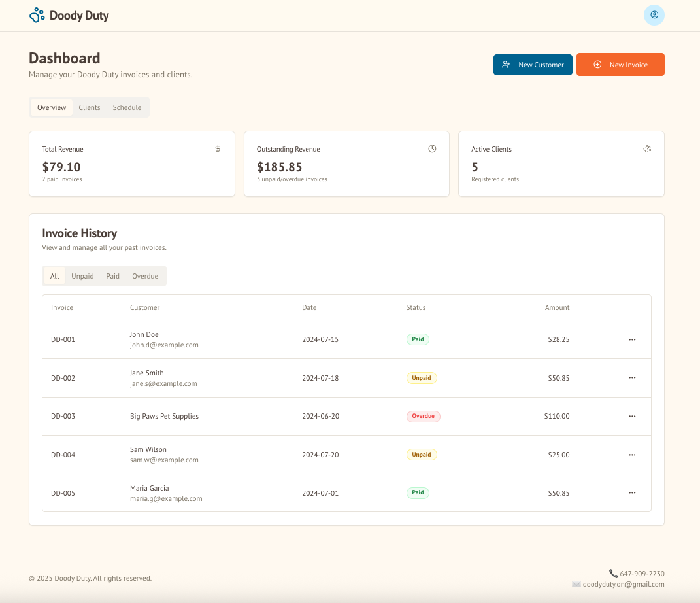Click the doodyduty.on@gmail.com email link

(x=624, y=584)
